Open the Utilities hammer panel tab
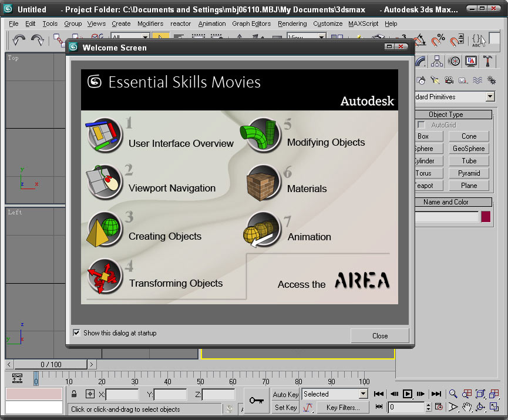Screen dimensions: 508x420 pyautogui.click(x=487, y=61)
